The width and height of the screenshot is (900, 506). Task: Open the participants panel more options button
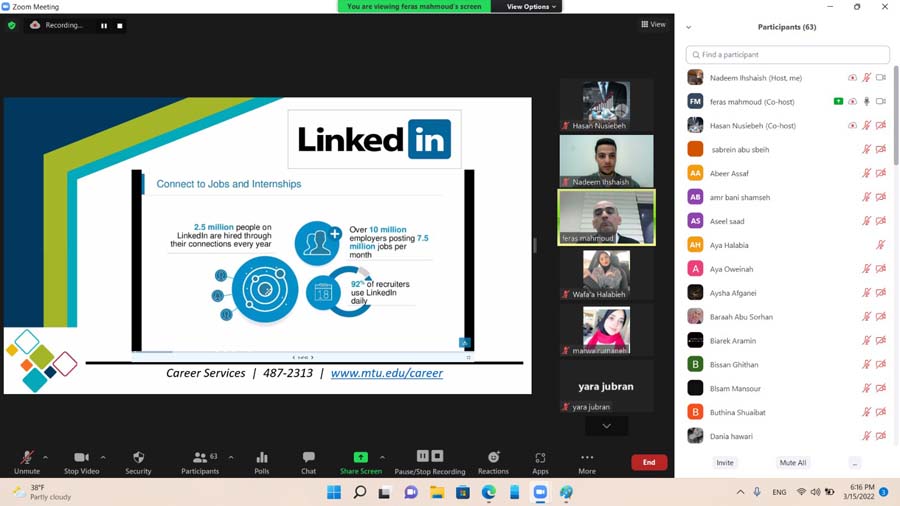(855, 463)
